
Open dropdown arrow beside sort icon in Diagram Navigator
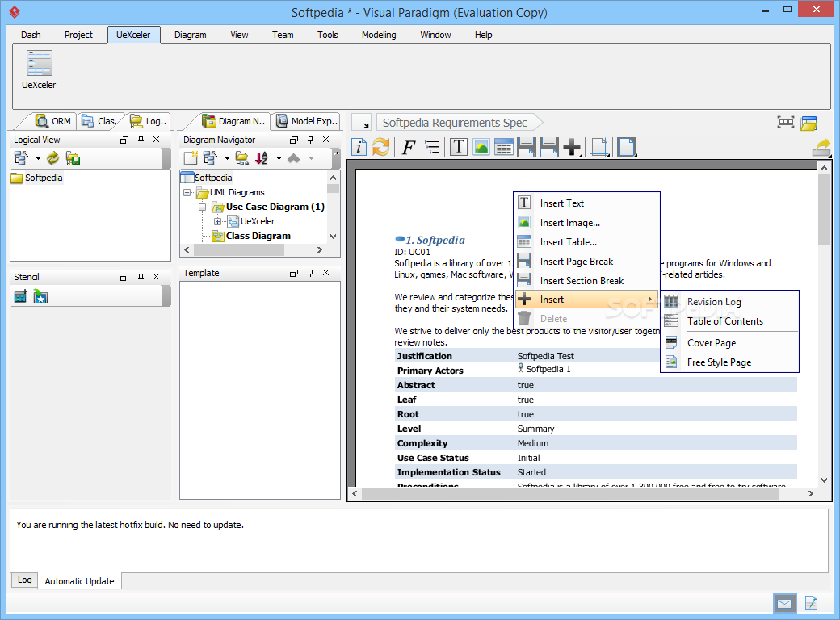[279, 158]
